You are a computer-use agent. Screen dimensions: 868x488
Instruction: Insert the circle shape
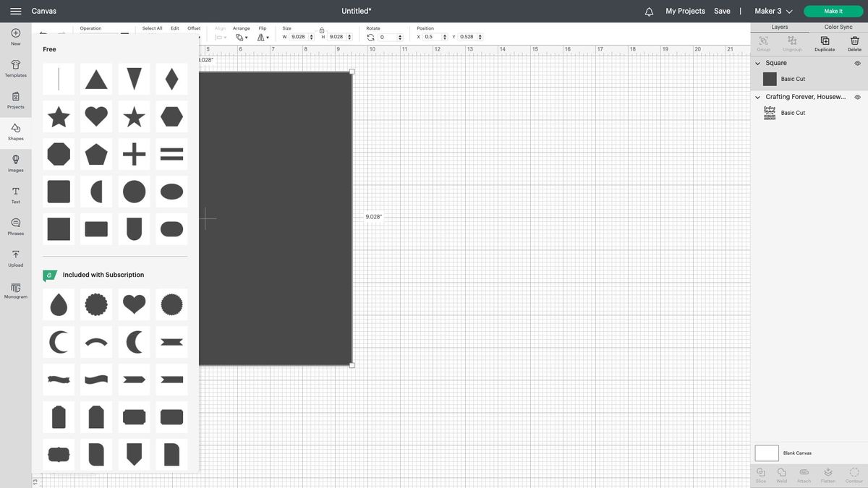(x=134, y=192)
